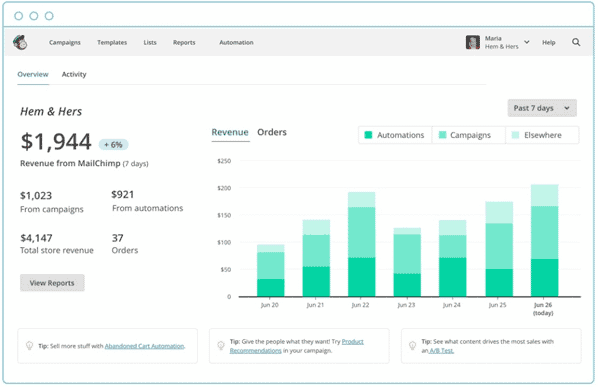Viewport: 598px width, 387px height.
Task: Click the third window control circle
Action: click(x=49, y=16)
